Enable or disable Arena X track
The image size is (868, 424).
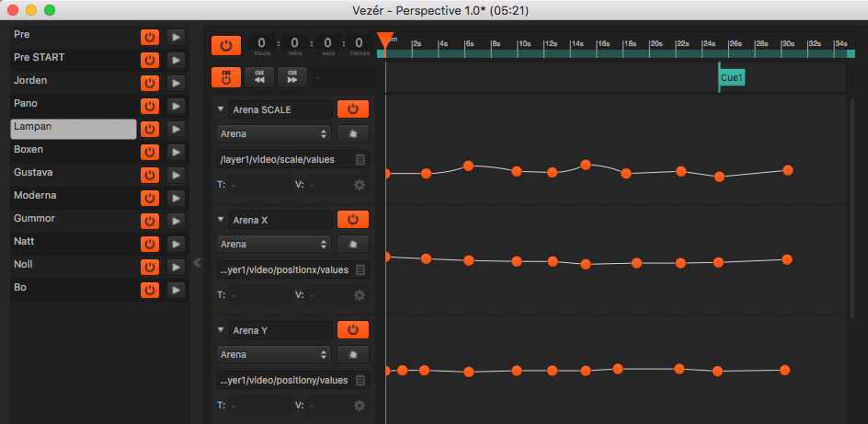pos(353,220)
